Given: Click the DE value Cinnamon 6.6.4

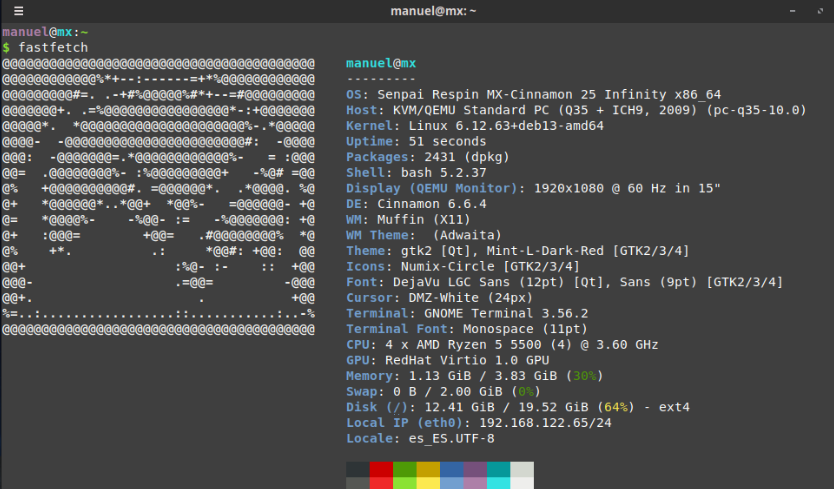Looking at the screenshot, I should tap(432, 204).
